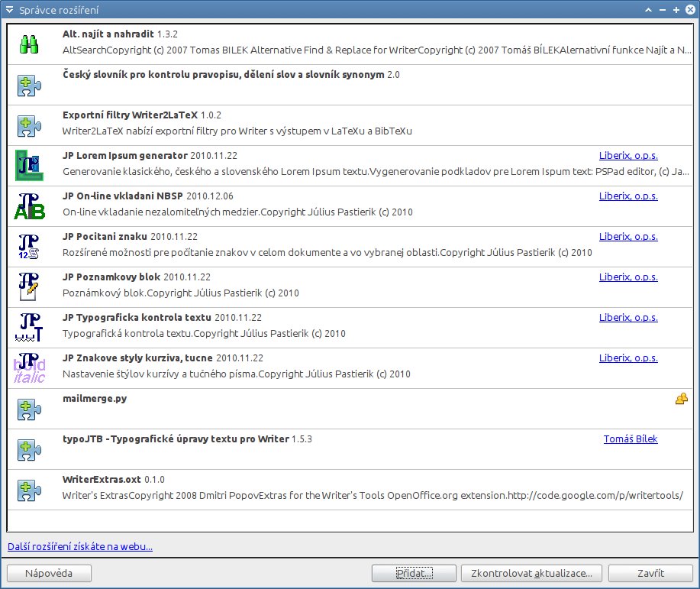
Task: Click the JP Poznamkovy blok notepad icon
Action: coord(29,287)
